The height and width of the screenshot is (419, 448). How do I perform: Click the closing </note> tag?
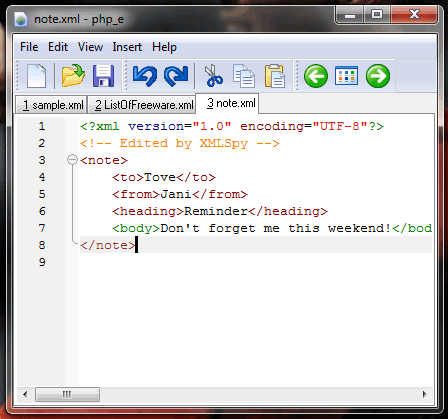click(108, 245)
